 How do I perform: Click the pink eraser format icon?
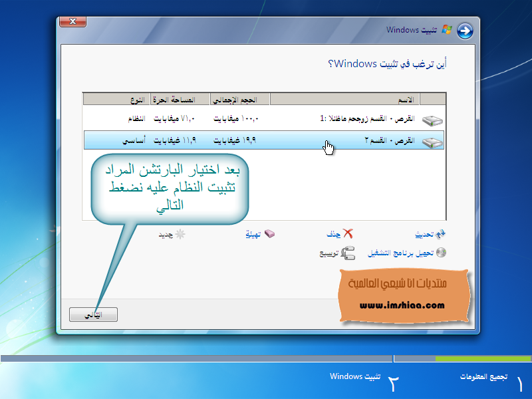pos(269,234)
